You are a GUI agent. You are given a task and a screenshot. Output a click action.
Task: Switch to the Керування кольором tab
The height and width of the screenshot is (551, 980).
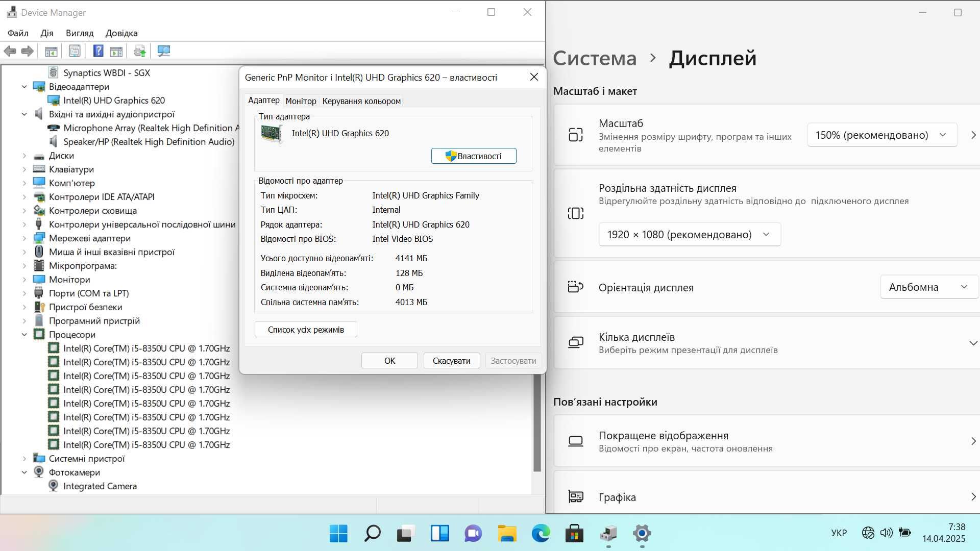tap(361, 101)
